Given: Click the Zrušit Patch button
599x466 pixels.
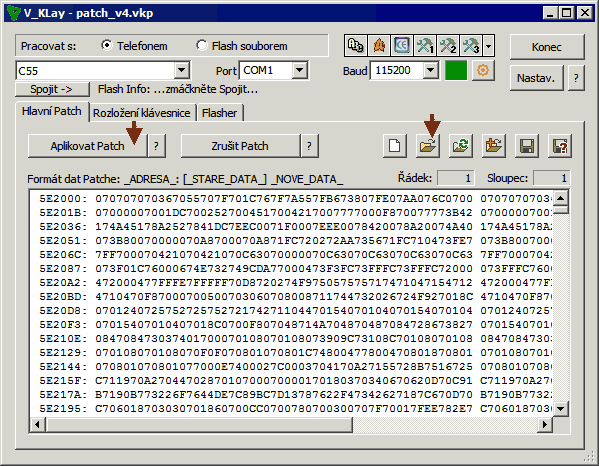Looking at the screenshot, I should pos(240,146).
